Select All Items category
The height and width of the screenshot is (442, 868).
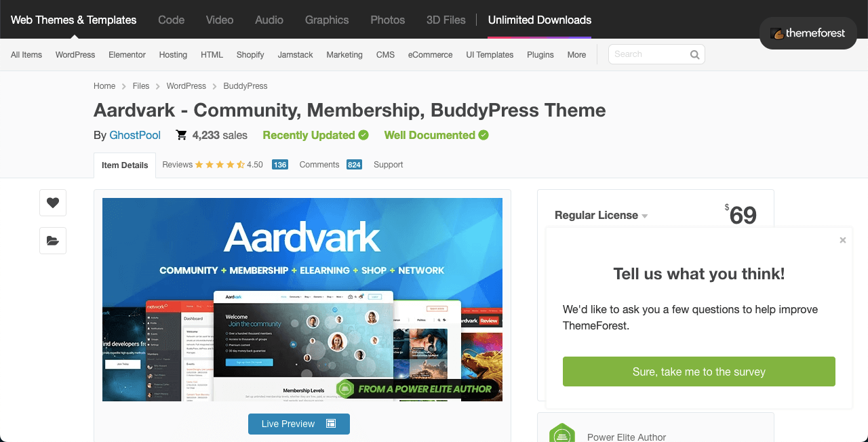tap(26, 55)
